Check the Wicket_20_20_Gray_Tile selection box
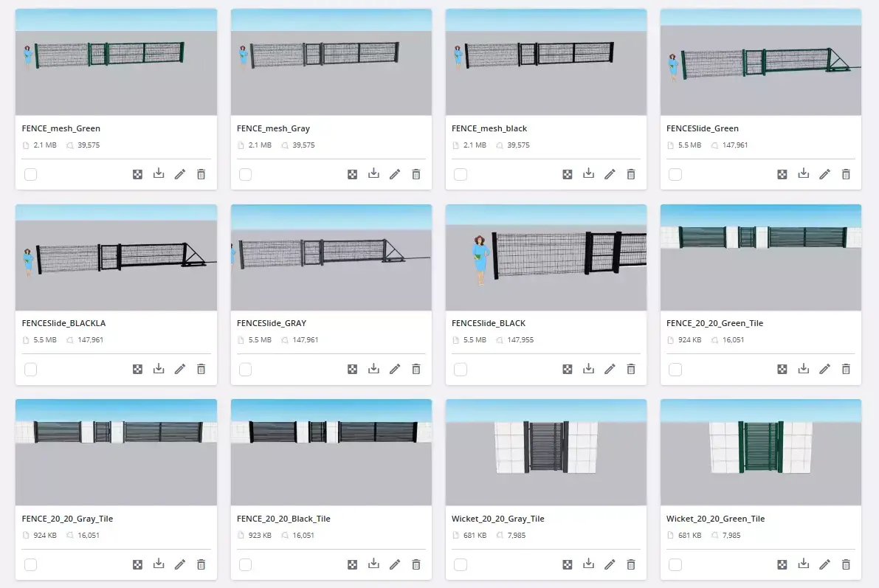Viewport: 879px width, 588px height. point(461,564)
